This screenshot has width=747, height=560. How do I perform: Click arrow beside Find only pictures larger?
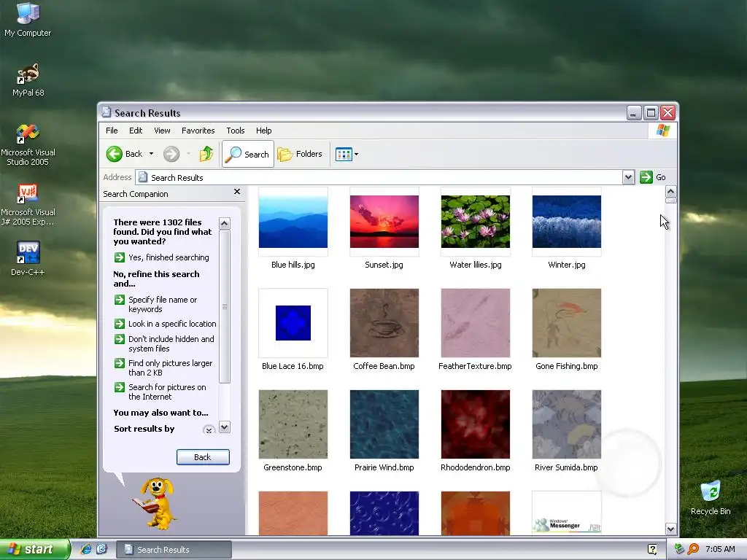point(119,363)
